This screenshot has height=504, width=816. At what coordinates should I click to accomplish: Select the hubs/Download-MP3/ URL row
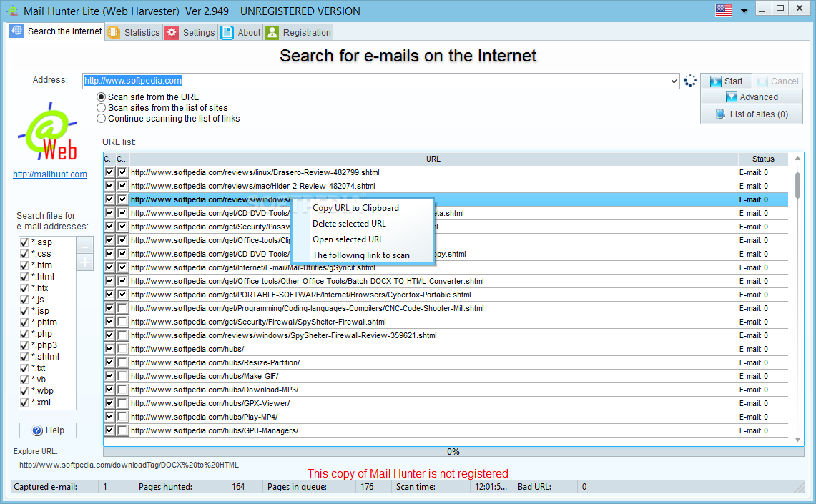pyautogui.click(x=446, y=390)
